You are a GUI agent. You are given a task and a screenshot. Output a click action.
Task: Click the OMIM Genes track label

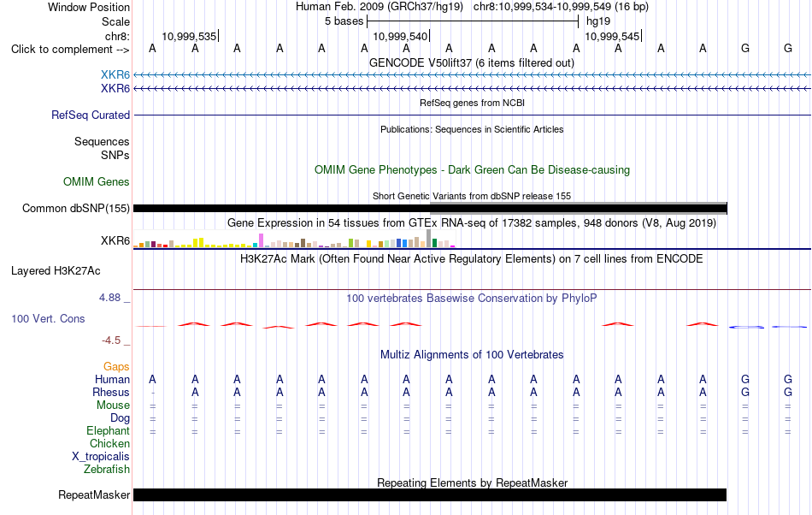point(97,182)
